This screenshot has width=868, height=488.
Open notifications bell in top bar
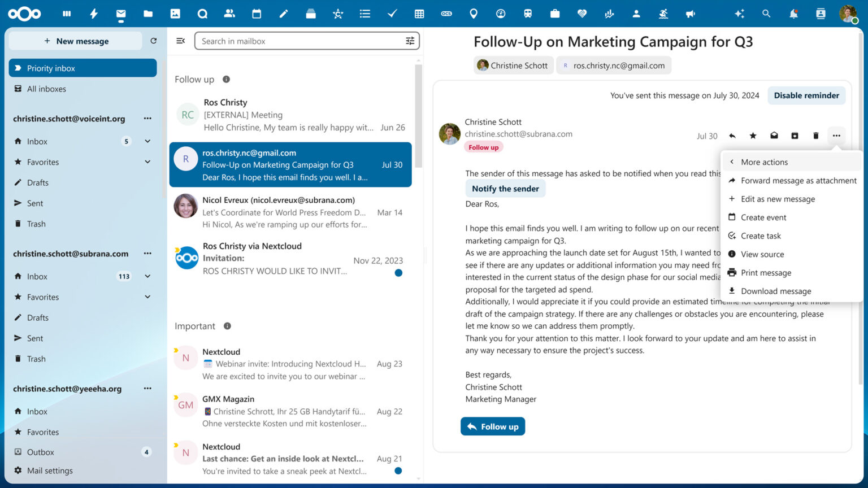(793, 14)
